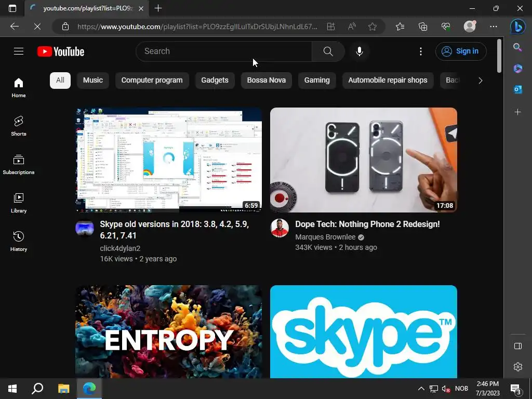The height and width of the screenshot is (399, 532).
Task: Open Browser essentials heart icon
Action: (446, 26)
